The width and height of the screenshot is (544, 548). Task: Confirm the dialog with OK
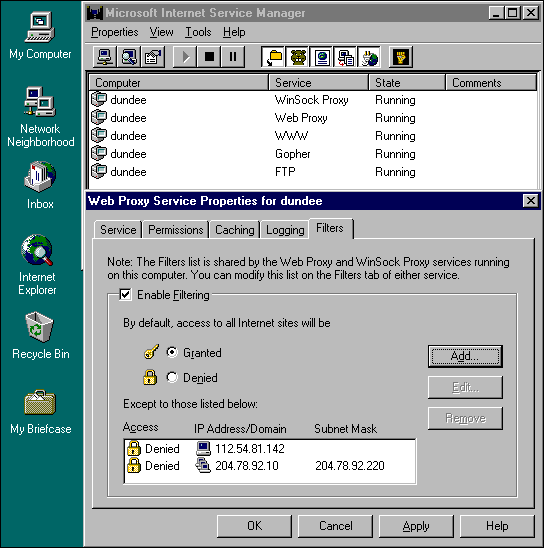(254, 526)
